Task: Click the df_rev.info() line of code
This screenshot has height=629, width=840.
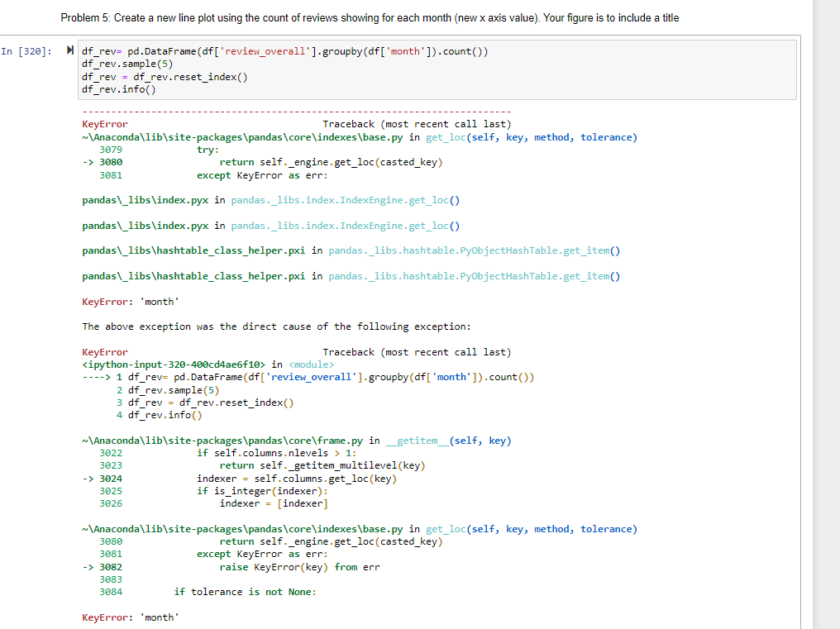Action: pos(117,89)
